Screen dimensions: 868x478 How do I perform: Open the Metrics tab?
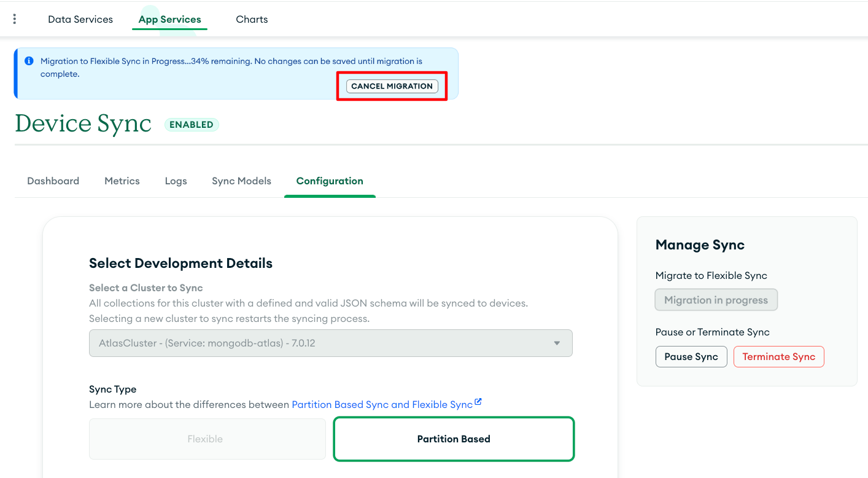(122, 181)
